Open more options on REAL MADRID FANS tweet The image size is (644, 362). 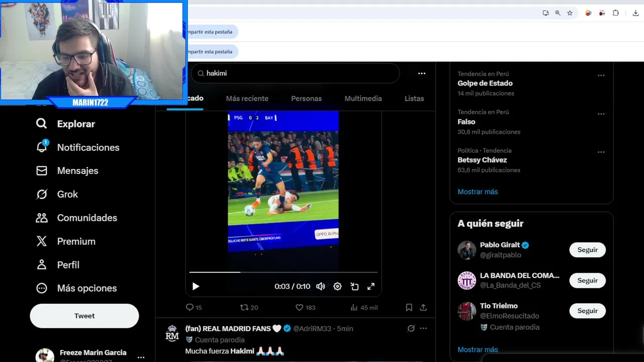pos(423,328)
